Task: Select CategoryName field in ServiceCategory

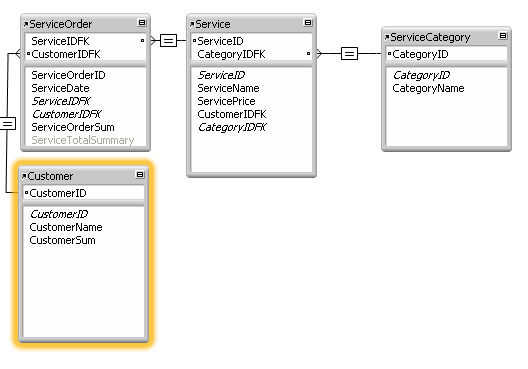Action: pos(428,88)
